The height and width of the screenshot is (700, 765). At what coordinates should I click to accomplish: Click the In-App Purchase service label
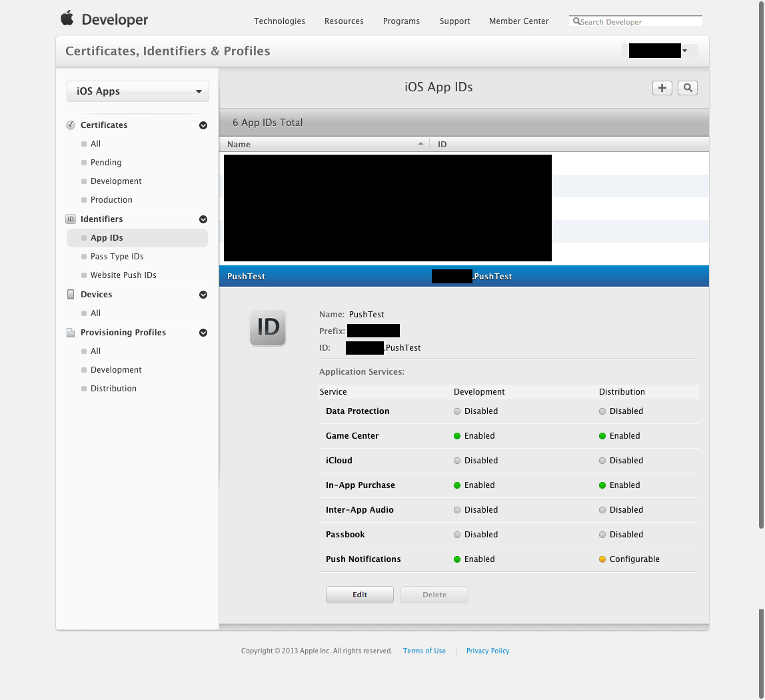[361, 485]
